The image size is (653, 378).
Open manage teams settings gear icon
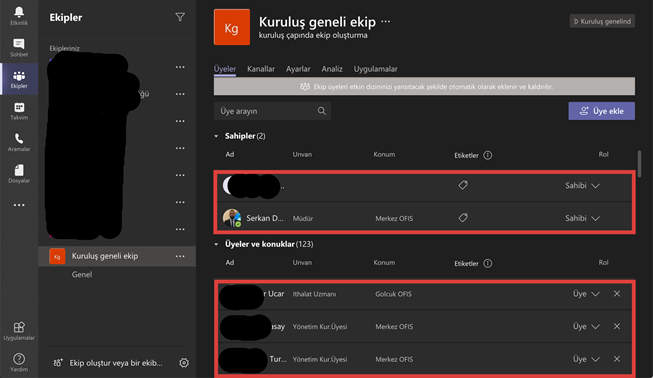pyautogui.click(x=184, y=363)
